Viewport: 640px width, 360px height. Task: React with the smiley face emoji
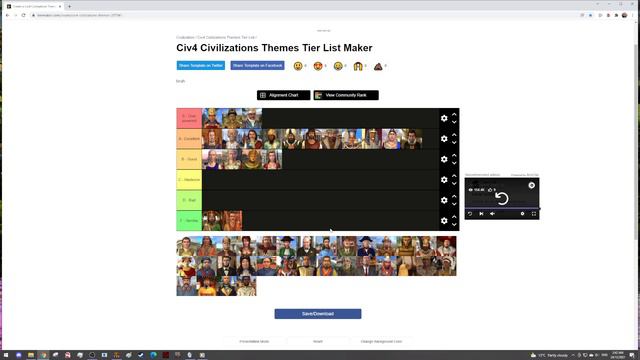tap(298, 66)
